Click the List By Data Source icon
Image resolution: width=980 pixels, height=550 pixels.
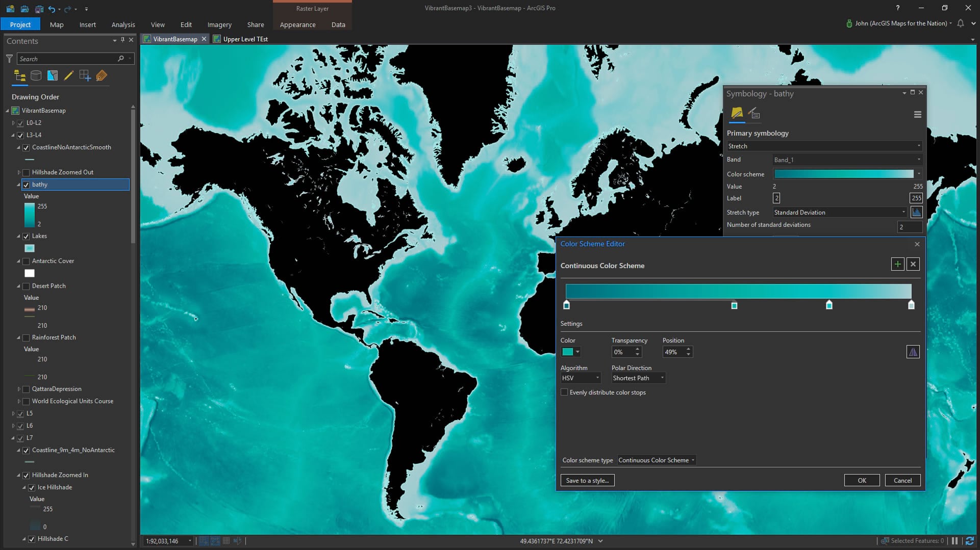click(x=36, y=76)
